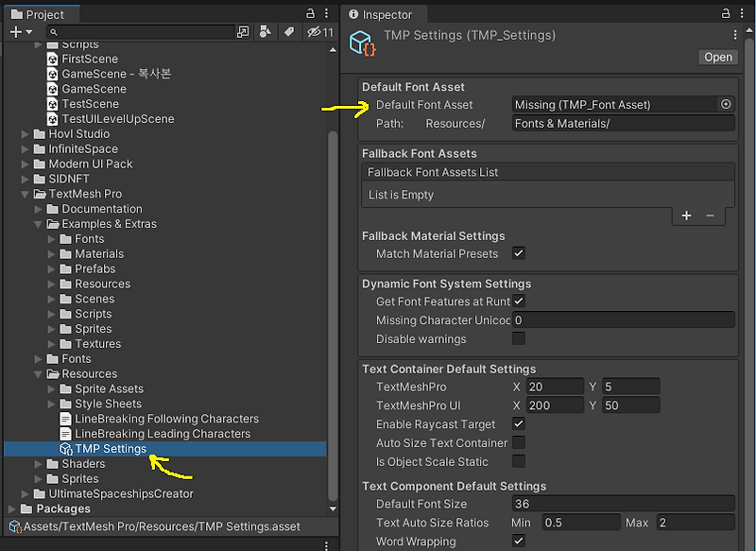
Task: Add item to Fallback Font Assets list
Action: [687, 215]
